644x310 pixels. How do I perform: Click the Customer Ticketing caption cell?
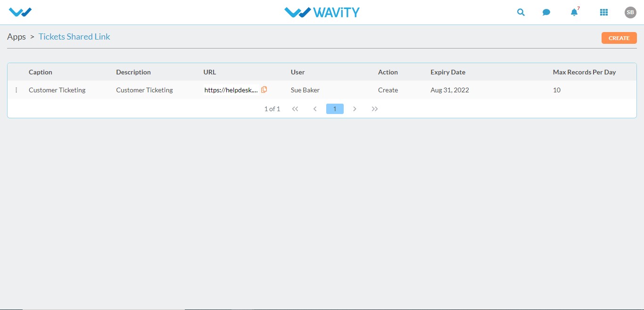click(x=57, y=90)
